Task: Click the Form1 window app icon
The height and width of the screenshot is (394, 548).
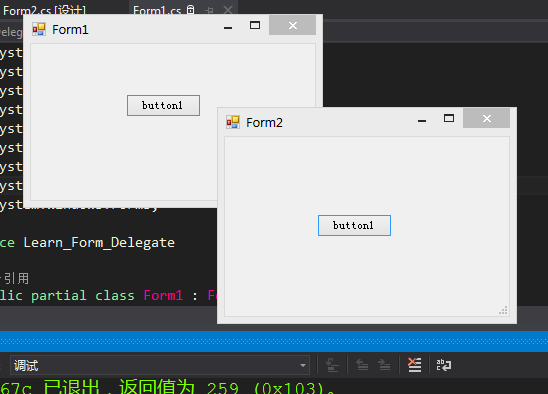Action: [39, 29]
